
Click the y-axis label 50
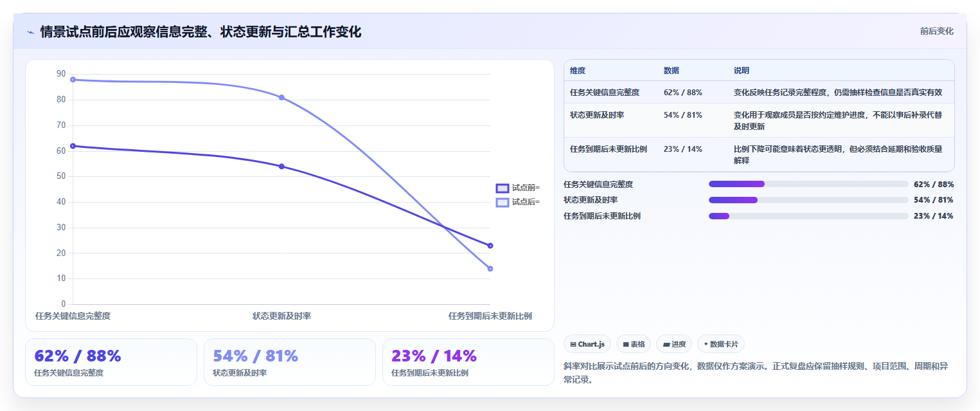click(61, 176)
